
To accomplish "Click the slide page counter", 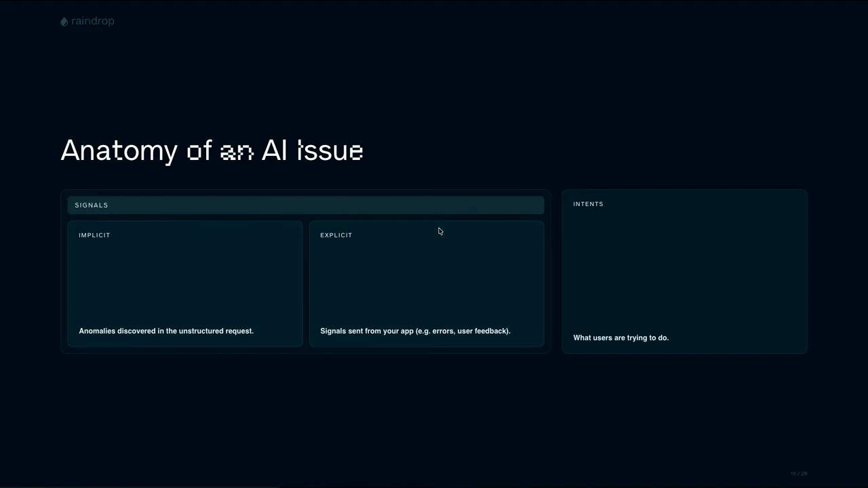I will click(799, 474).
